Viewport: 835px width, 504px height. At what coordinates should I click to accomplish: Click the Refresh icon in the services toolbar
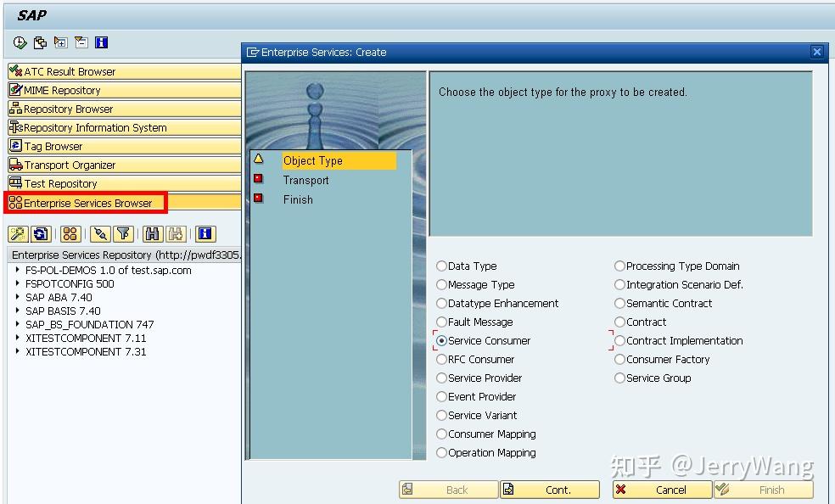(x=42, y=234)
